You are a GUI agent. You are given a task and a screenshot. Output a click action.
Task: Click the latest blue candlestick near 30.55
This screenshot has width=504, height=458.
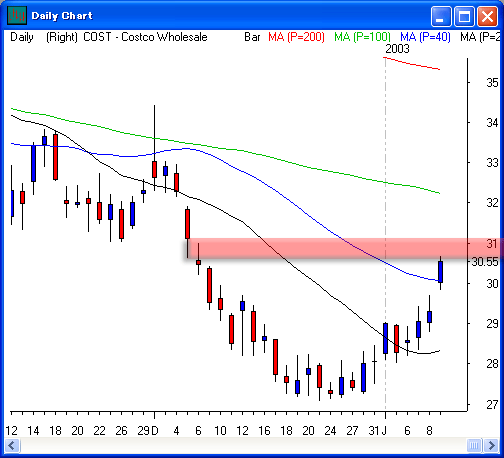click(440, 272)
